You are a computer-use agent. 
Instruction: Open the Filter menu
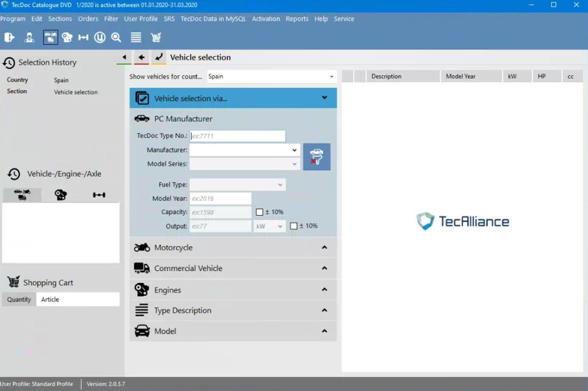pyautogui.click(x=111, y=18)
